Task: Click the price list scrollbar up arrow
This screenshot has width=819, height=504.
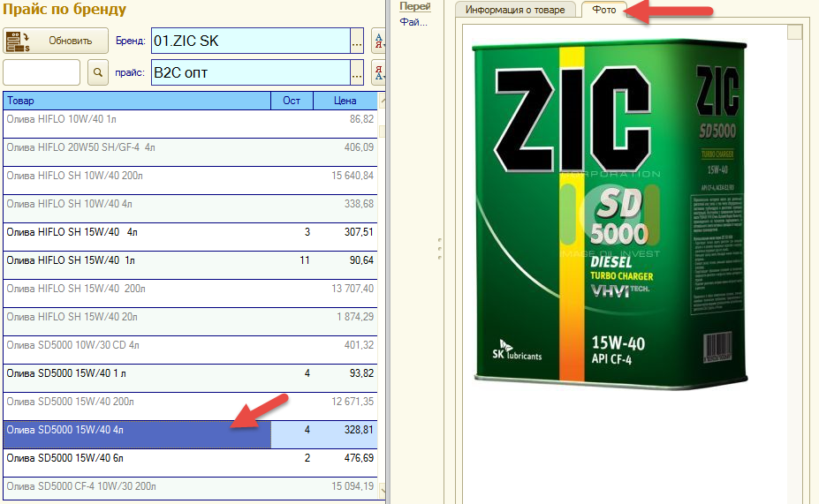Action: point(382,101)
